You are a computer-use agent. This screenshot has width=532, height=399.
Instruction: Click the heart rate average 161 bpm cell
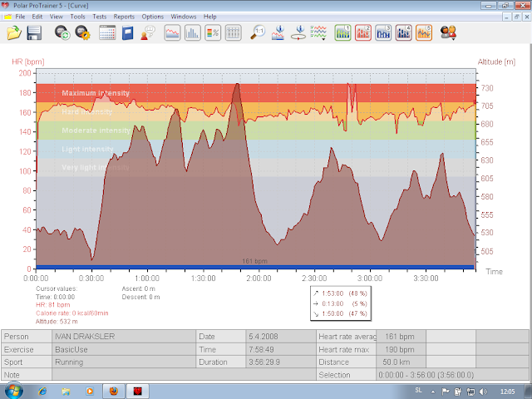click(x=401, y=336)
